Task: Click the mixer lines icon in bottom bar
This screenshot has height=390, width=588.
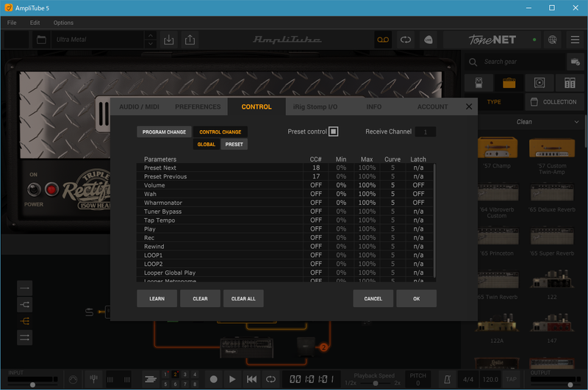Action: pyautogui.click(x=151, y=380)
